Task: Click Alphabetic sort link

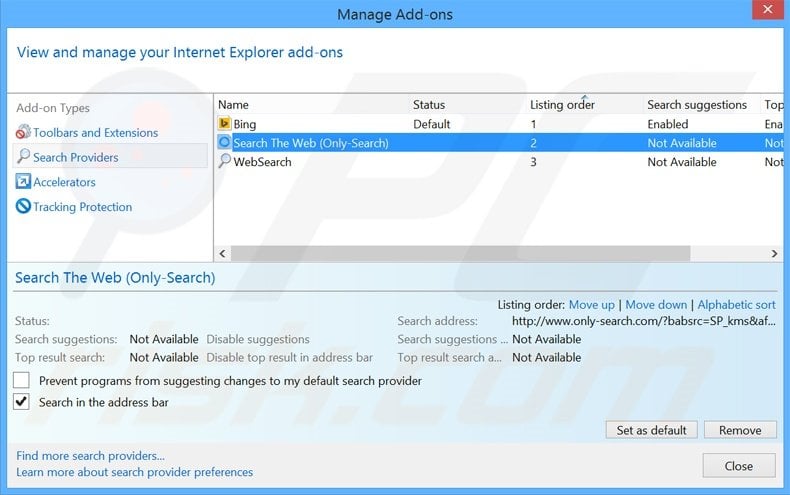Action: tap(736, 305)
